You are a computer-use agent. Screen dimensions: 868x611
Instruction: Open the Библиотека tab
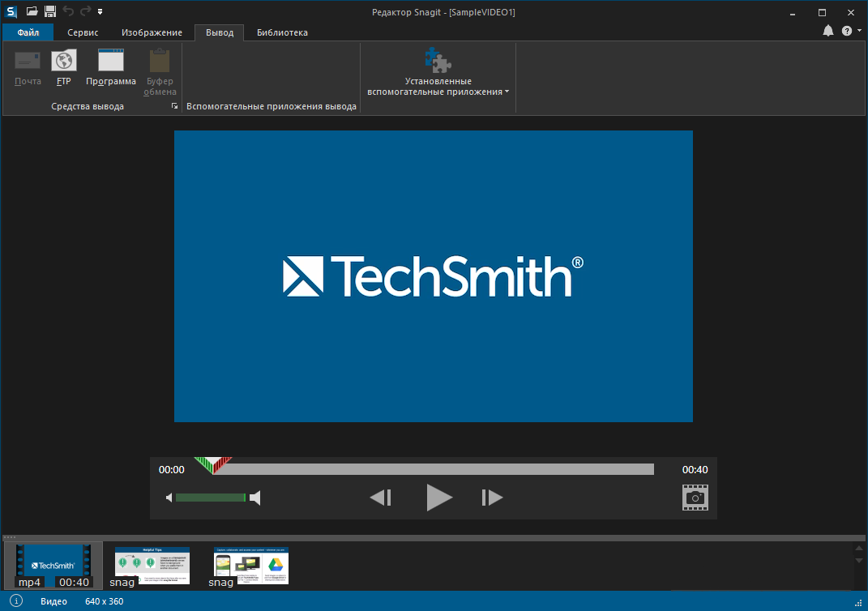coord(282,32)
